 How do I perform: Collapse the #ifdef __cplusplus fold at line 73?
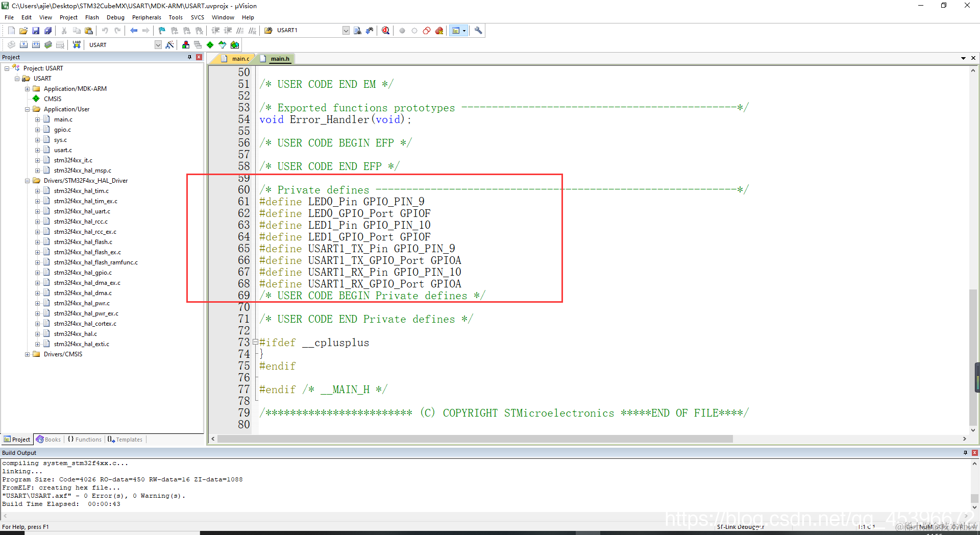click(255, 343)
